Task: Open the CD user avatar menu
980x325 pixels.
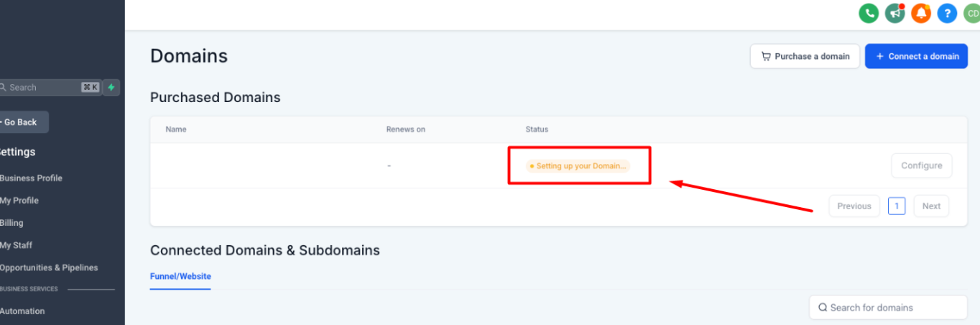Action: (x=972, y=13)
